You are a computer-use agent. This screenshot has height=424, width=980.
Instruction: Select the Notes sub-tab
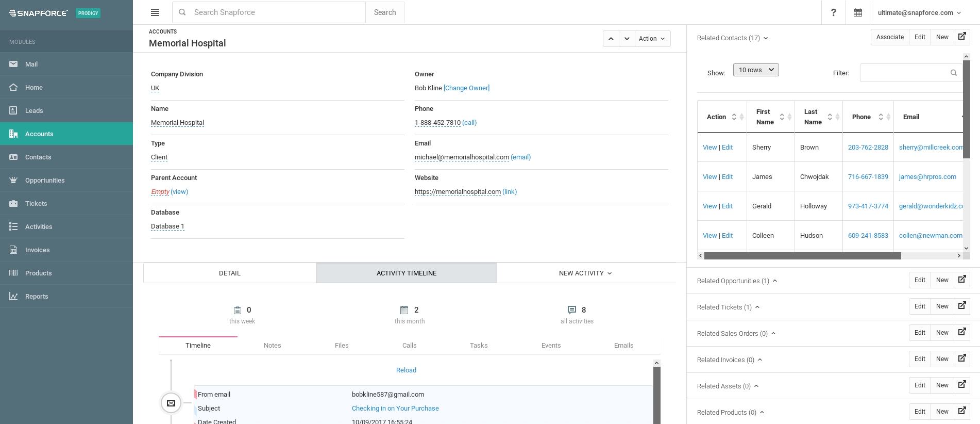pyautogui.click(x=273, y=346)
